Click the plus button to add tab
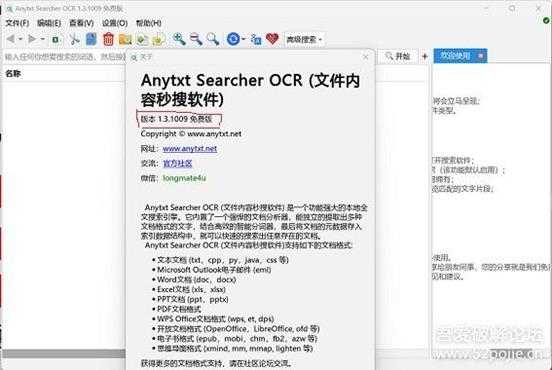The width and height of the screenshot is (552, 370). click(425, 56)
